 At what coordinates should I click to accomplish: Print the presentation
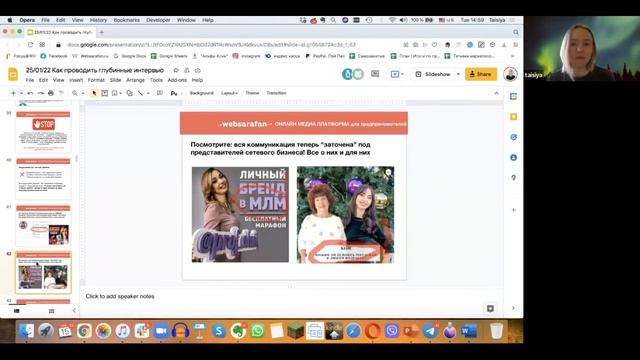point(51,93)
